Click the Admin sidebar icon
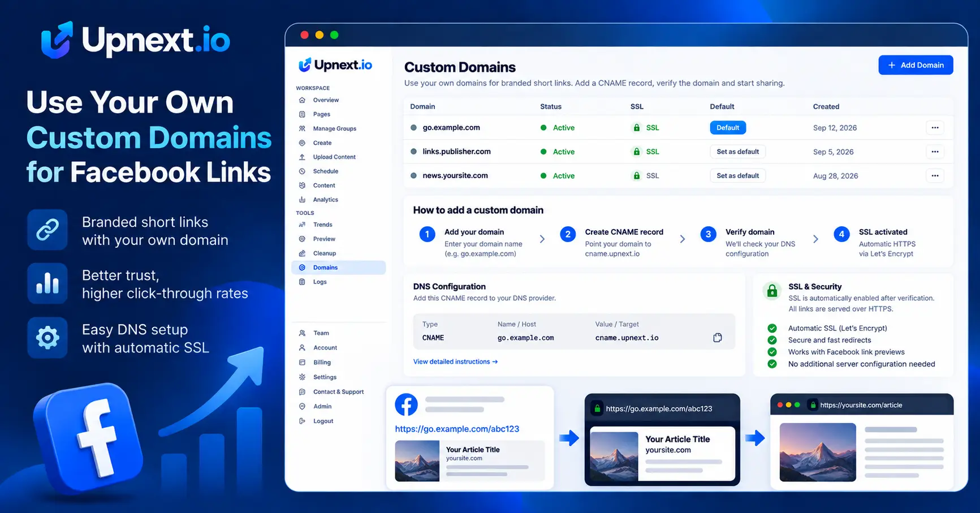This screenshot has height=513, width=980. tap(302, 407)
